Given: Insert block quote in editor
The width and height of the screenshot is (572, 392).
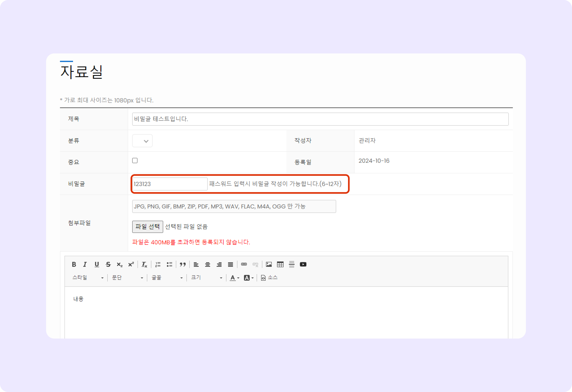Looking at the screenshot, I should 183,264.
